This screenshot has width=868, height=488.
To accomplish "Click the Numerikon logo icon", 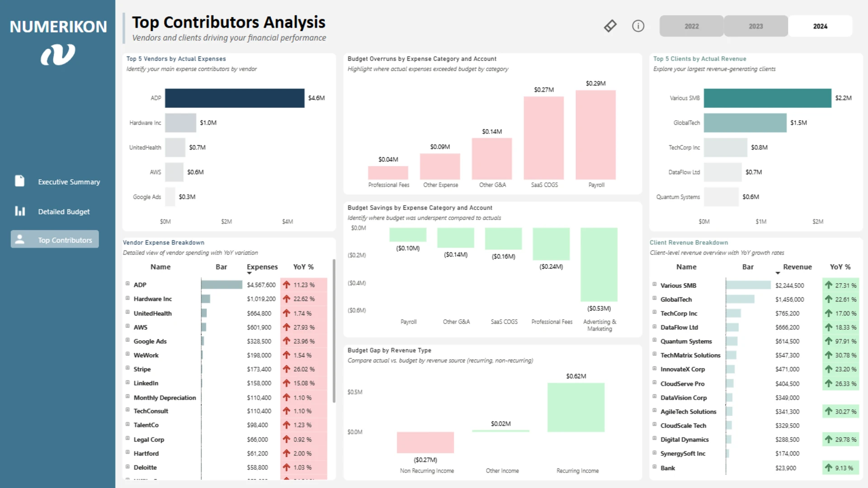I will click(x=58, y=54).
